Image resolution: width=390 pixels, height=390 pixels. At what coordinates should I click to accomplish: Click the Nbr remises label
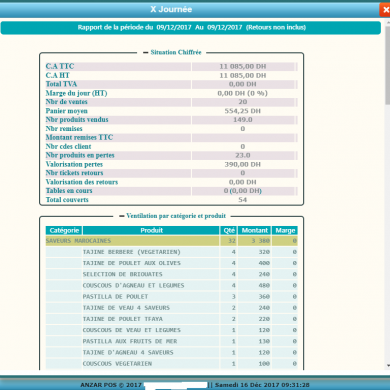[64, 129]
